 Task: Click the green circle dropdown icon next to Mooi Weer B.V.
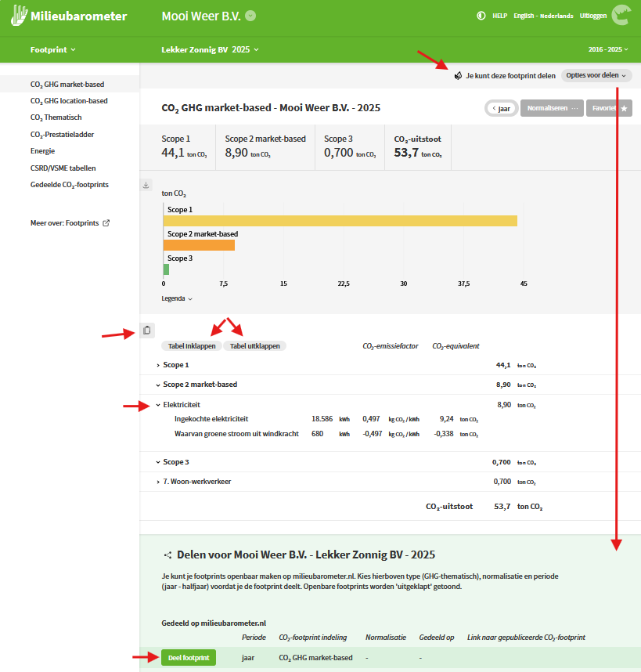(x=250, y=16)
